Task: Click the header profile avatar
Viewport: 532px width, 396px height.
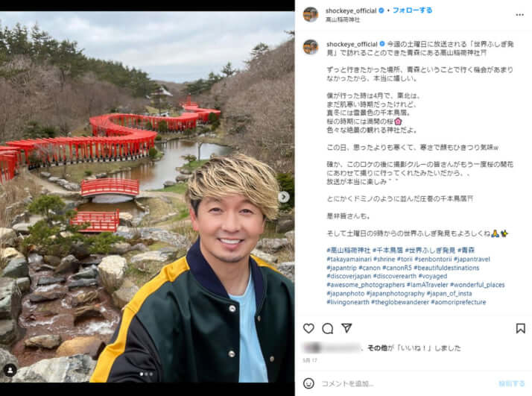Action: [311, 15]
